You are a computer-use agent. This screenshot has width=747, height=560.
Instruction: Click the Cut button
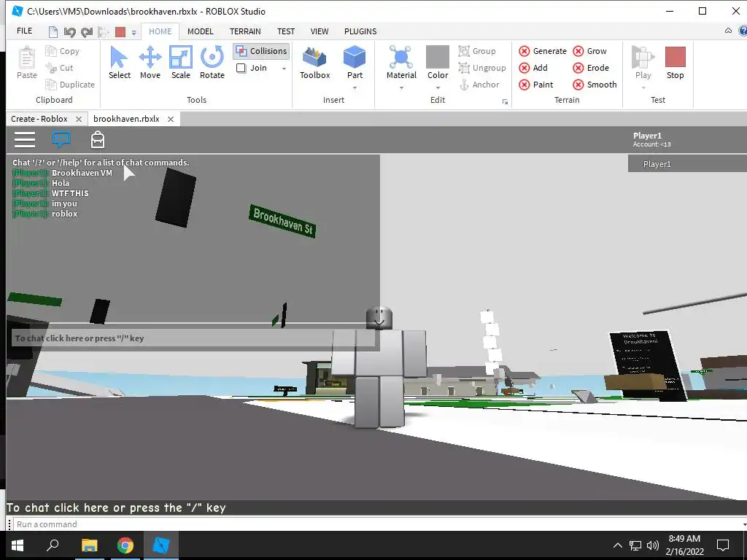point(60,68)
